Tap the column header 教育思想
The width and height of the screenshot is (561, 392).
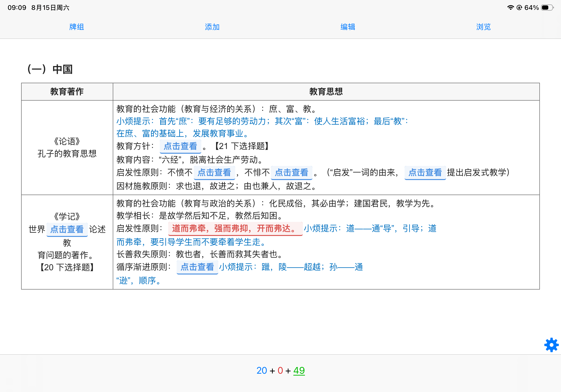pyautogui.click(x=326, y=92)
